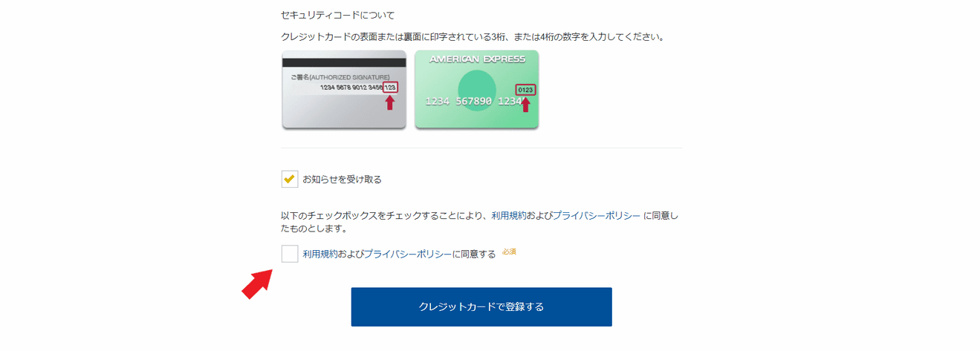Image resolution: width=980 pixels, height=351 pixels.
Task: Open プライバシーポリシー link beside the agreement checkbox
Action: [x=408, y=254]
